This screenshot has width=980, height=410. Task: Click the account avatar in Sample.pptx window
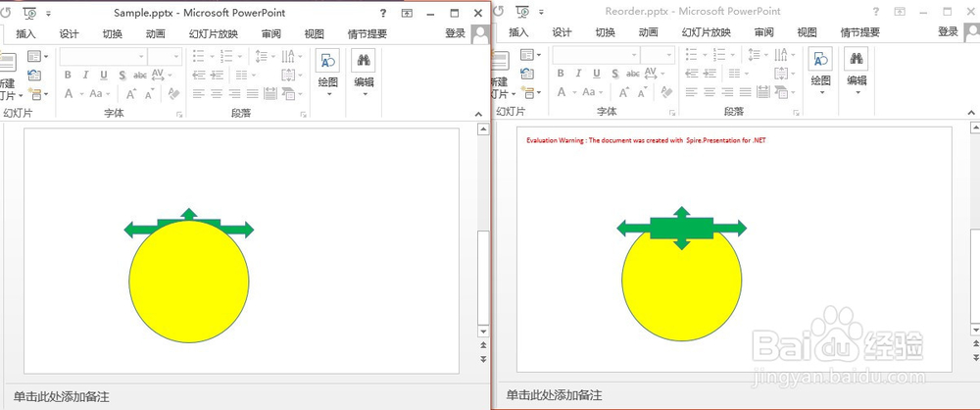pos(480,34)
